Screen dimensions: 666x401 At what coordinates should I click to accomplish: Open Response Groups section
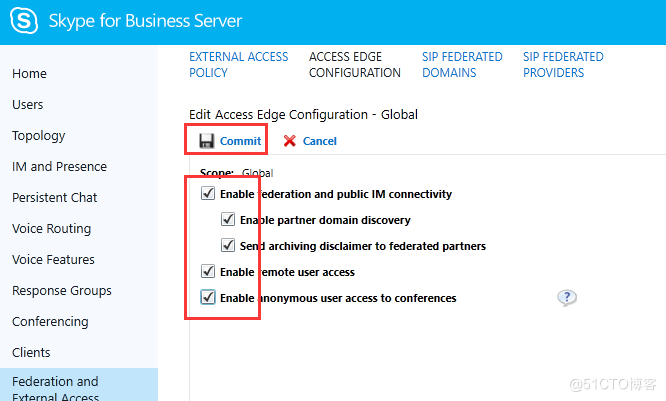(62, 291)
